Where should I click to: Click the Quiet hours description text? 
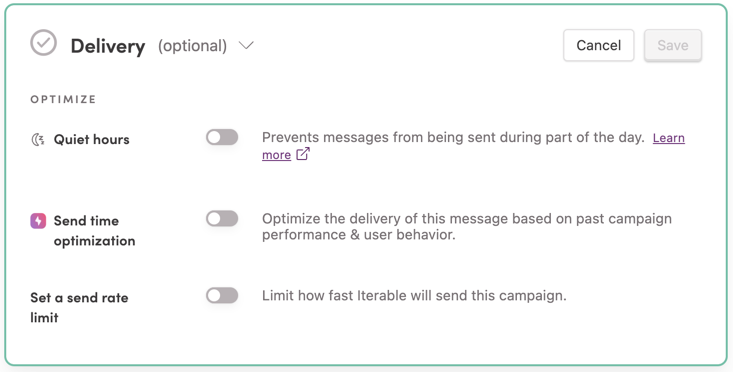pyautogui.click(x=453, y=137)
